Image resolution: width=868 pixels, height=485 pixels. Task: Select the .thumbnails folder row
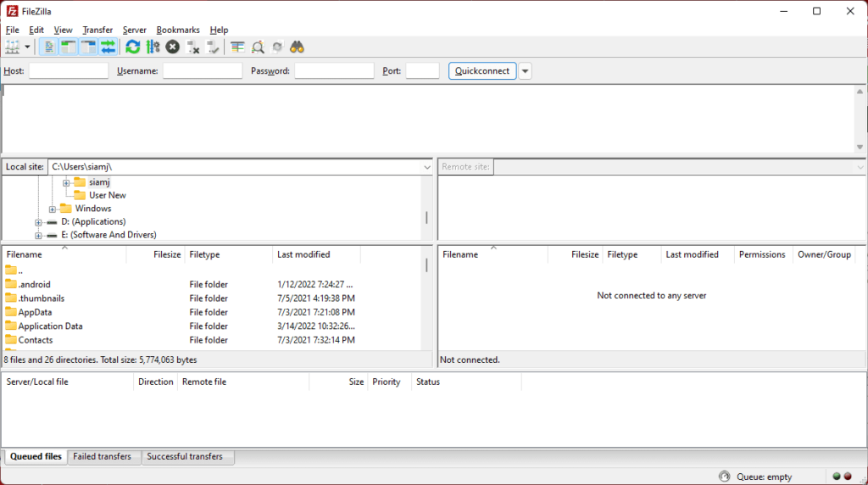(x=213, y=298)
